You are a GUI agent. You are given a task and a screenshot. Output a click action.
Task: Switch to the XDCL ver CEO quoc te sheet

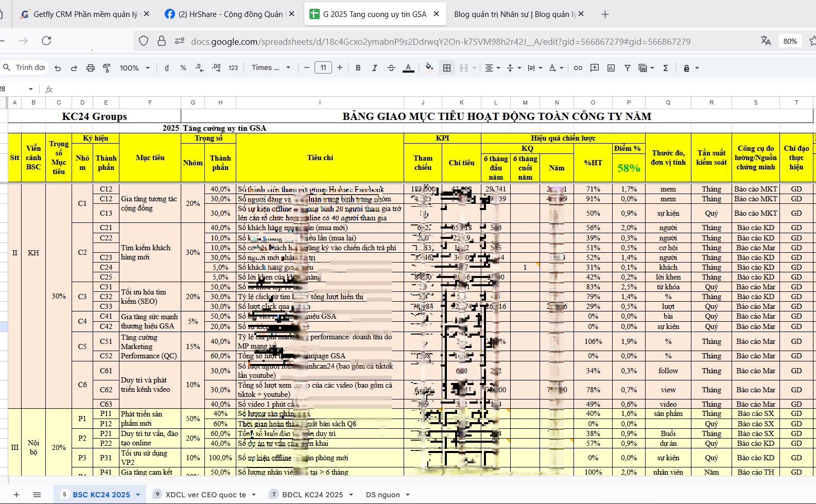point(205,495)
